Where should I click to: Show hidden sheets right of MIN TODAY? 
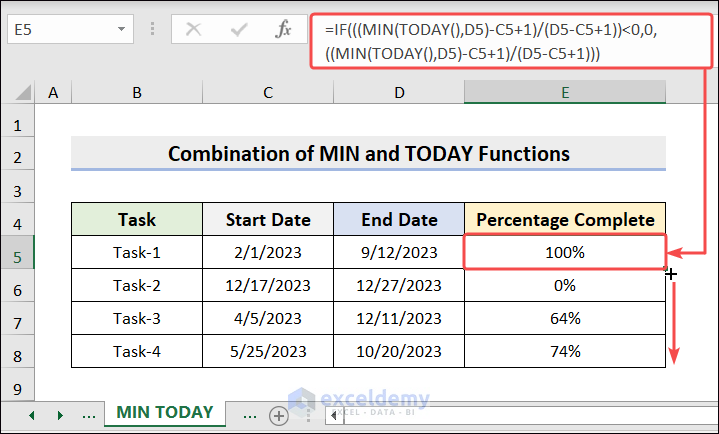[250, 413]
